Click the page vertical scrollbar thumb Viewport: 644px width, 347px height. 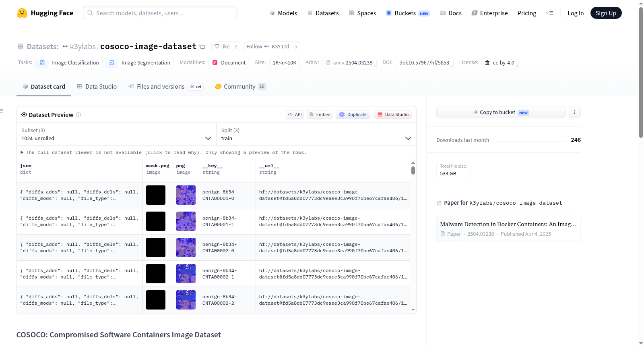(x=641, y=73)
